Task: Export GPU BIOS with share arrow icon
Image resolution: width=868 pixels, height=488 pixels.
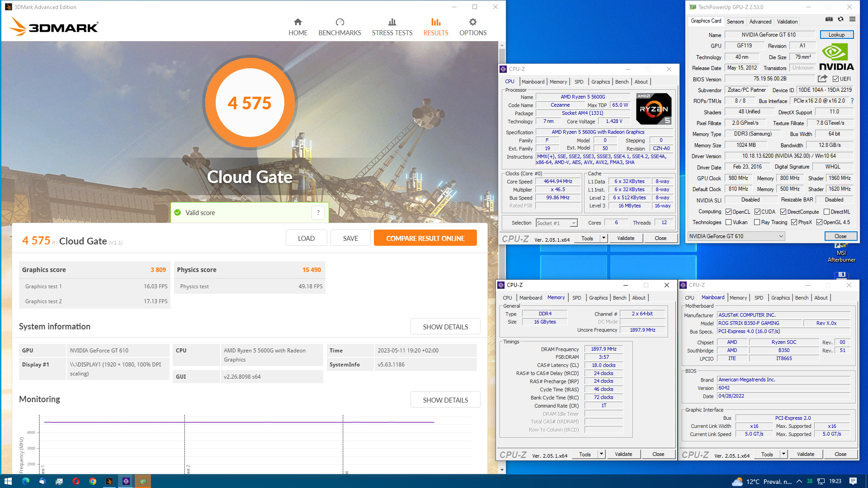Action: point(822,79)
